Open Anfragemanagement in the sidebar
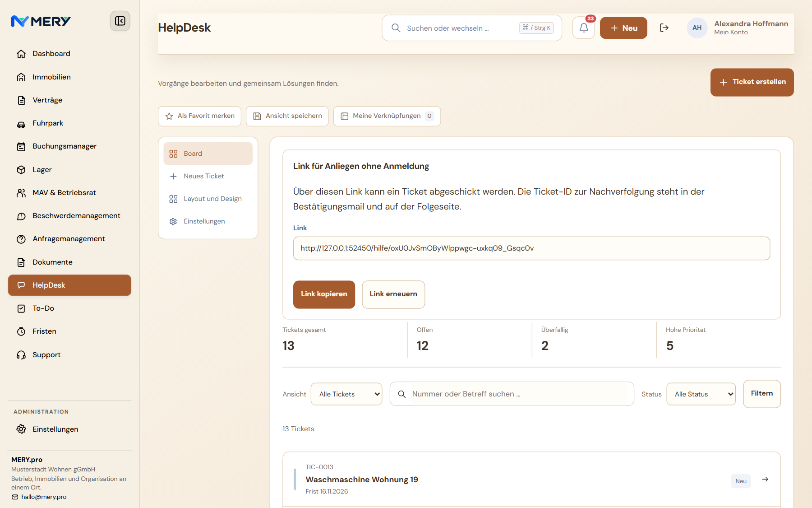 (x=69, y=239)
